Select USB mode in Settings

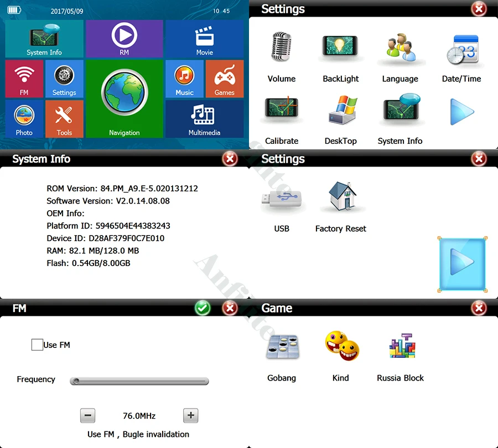282,197
